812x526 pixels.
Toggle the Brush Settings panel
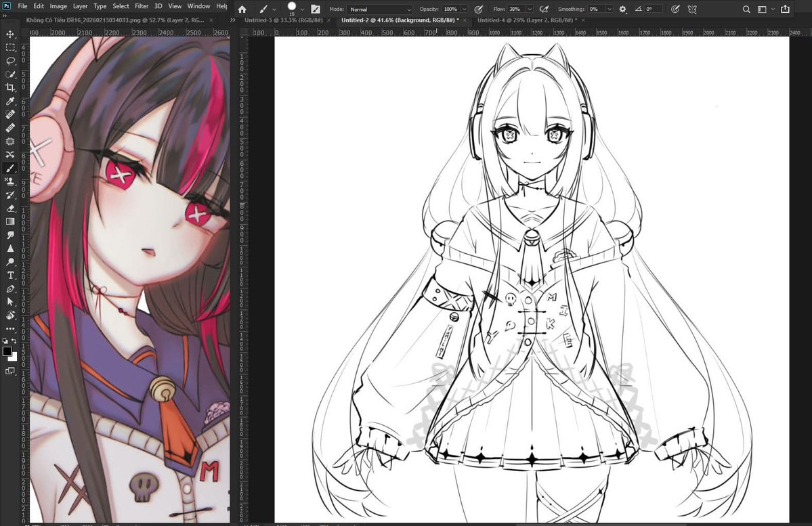316,9
